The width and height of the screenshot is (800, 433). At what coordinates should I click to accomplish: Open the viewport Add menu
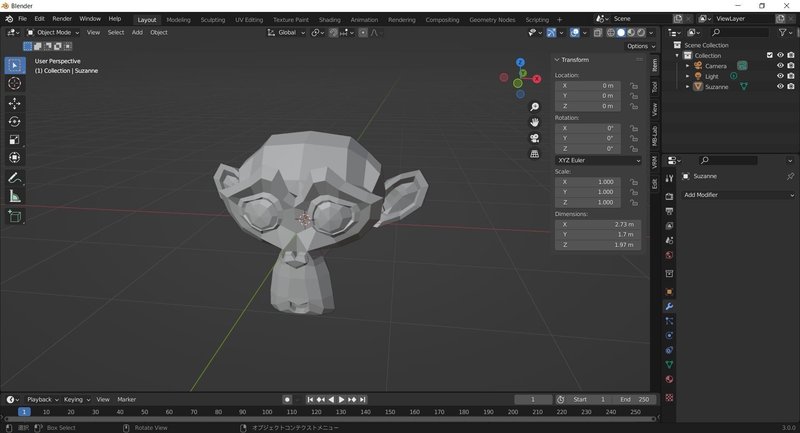(x=137, y=33)
